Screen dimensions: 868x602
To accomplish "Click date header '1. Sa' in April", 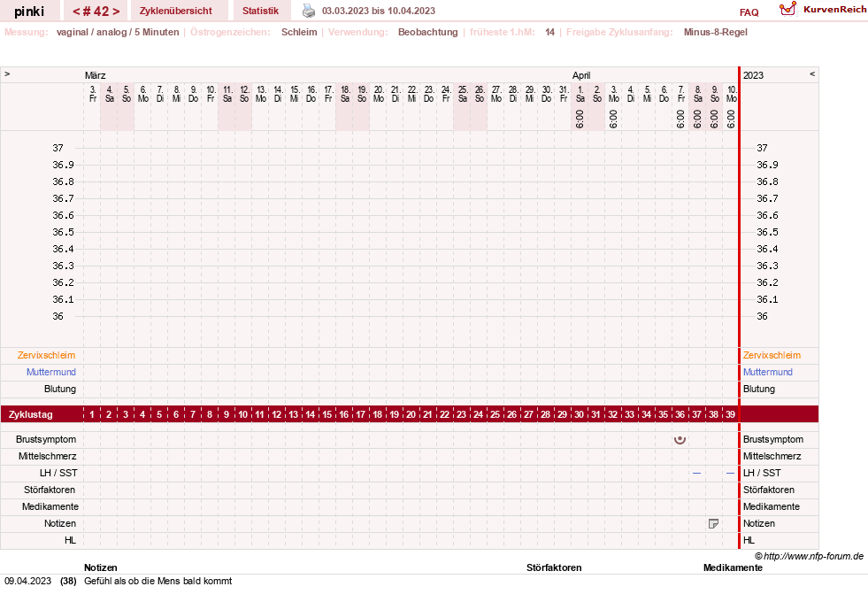I will [580, 94].
